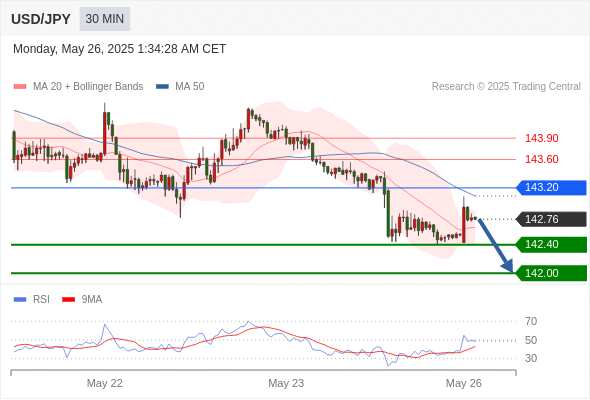Toggle MA 20 + Bollinger Bands legend
The image size is (590, 400).
pos(78,86)
